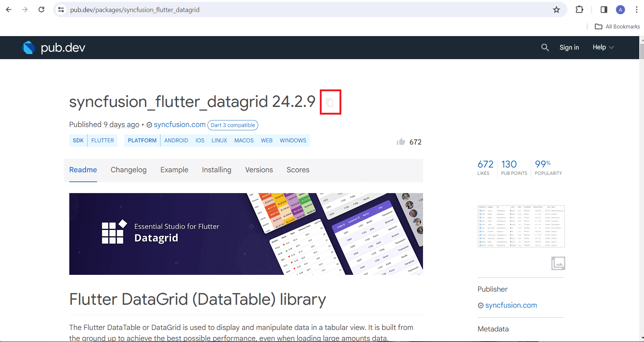This screenshot has height=342, width=644.
Task: Switch to the Changelog tab
Action: 128,170
